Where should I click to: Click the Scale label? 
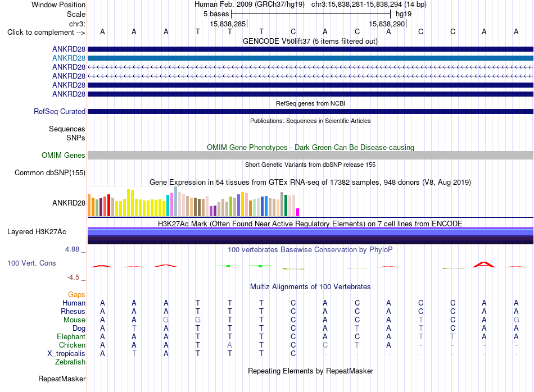pos(76,14)
